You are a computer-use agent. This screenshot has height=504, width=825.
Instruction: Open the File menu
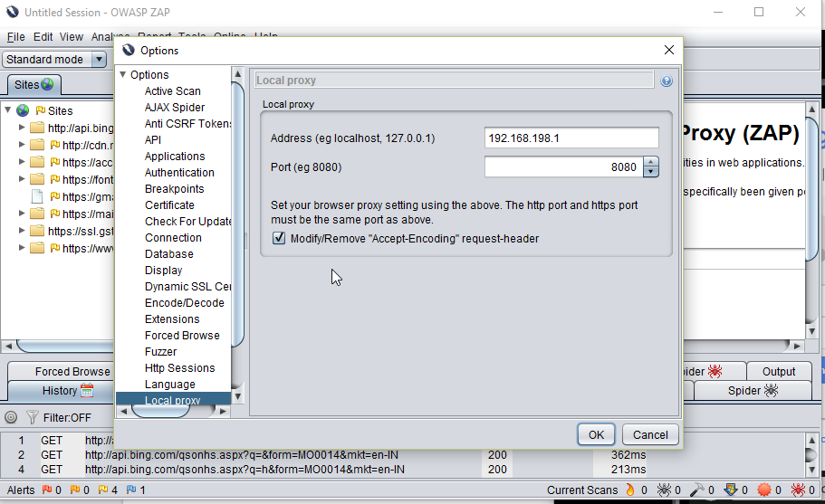tap(15, 37)
